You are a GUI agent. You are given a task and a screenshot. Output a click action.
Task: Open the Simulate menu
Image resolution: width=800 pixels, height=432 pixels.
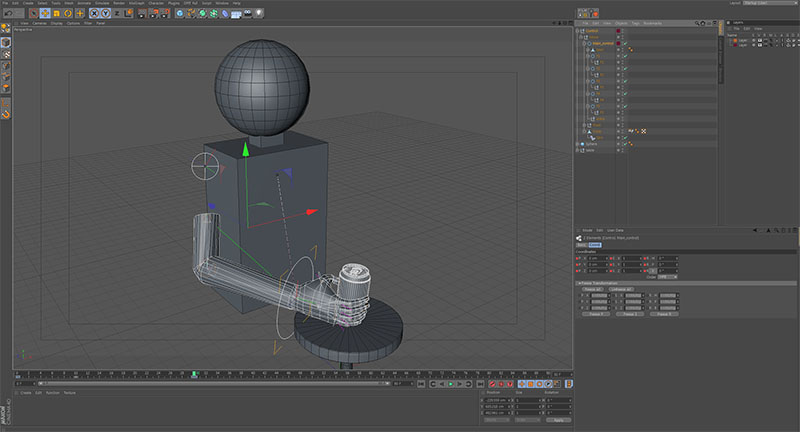tap(102, 3)
